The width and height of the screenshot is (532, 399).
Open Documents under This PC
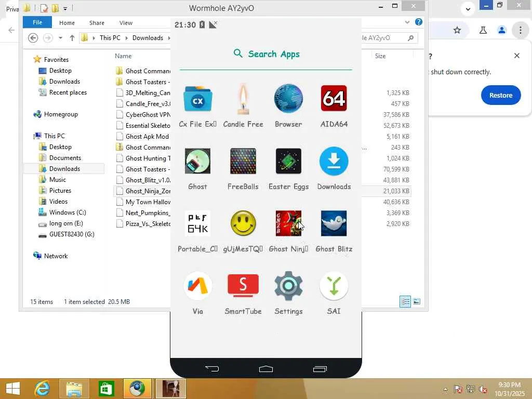(x=65, y=158)
